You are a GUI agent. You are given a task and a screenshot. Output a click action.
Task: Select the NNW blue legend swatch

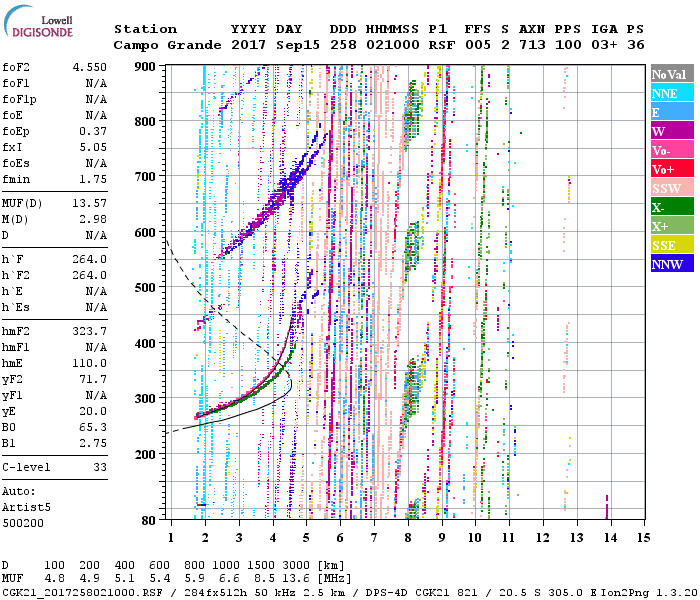click(669, 264)
